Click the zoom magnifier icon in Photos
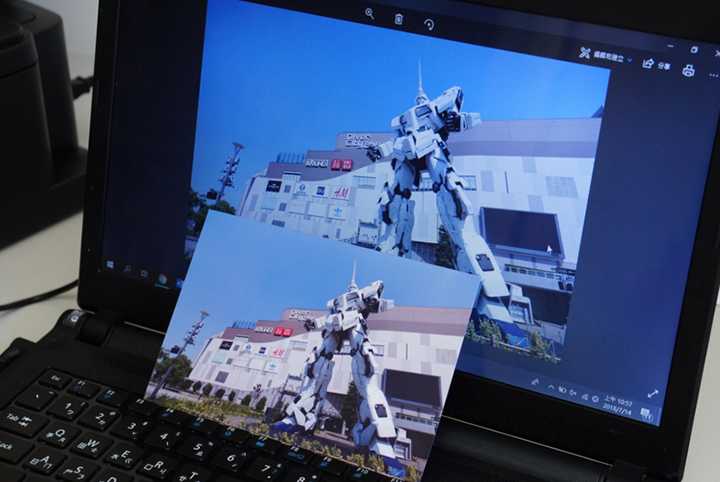The height and width of the screenshot is (482, 720). pos(369,14)
